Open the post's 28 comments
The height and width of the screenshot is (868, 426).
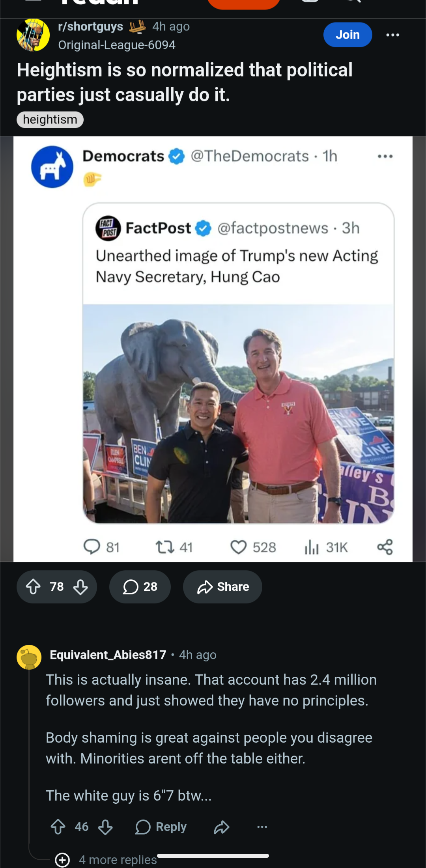140,587
